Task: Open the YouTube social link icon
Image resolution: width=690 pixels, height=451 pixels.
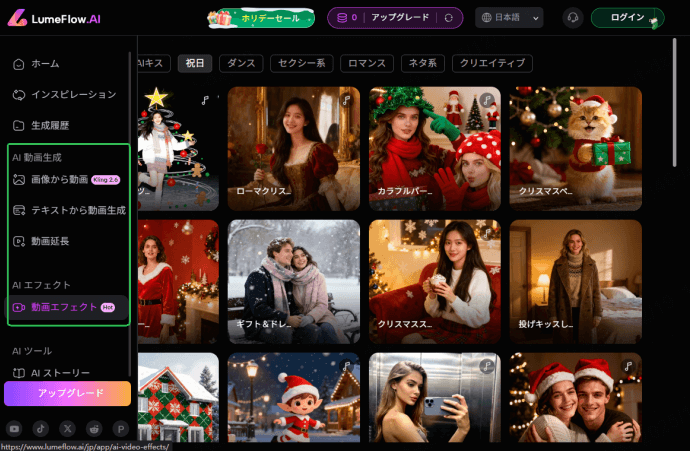Action: (x=14, y=428)
